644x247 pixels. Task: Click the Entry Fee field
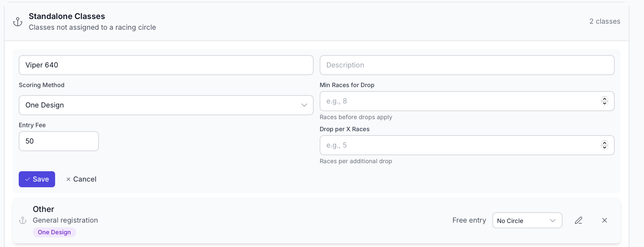point(59,141)
